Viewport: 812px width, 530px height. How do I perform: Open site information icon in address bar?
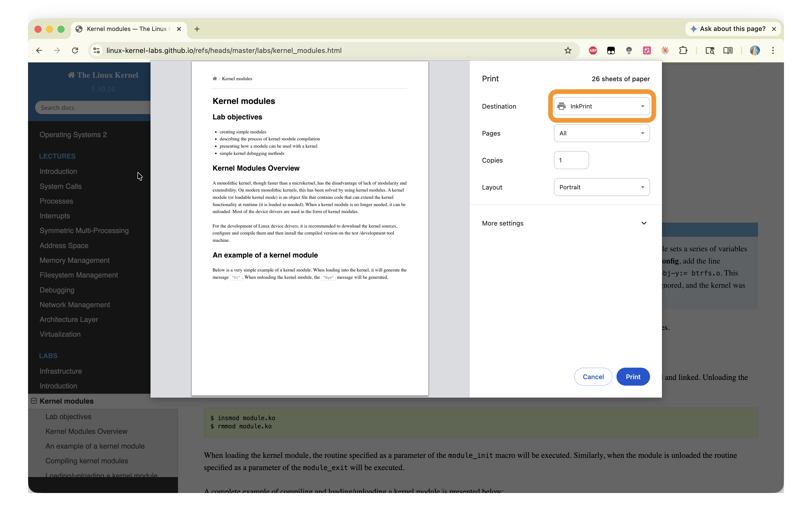pyautogui.click(x=96, y=50)
